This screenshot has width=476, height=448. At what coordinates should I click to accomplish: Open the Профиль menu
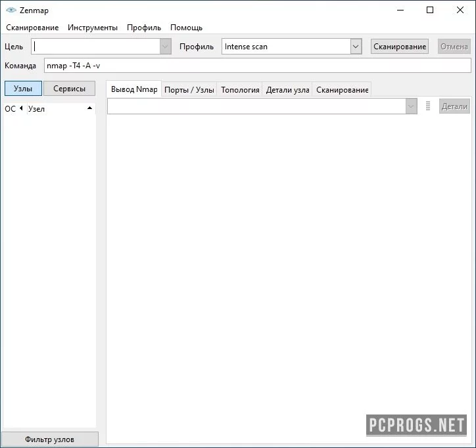pos(144,28)
